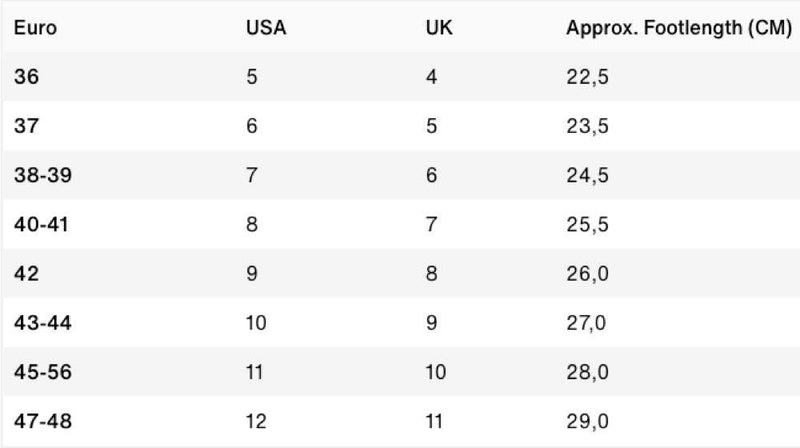The image size is (800, 448).
Task: Select the Euro 45-56 size cell
Action: (x=43, y=372)
